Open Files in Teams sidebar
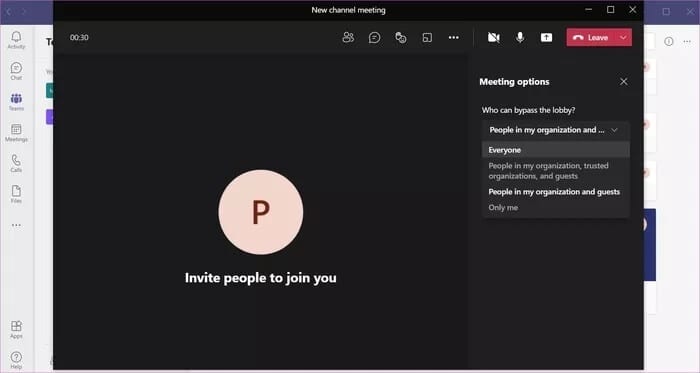700x373 pixels. 17,194
